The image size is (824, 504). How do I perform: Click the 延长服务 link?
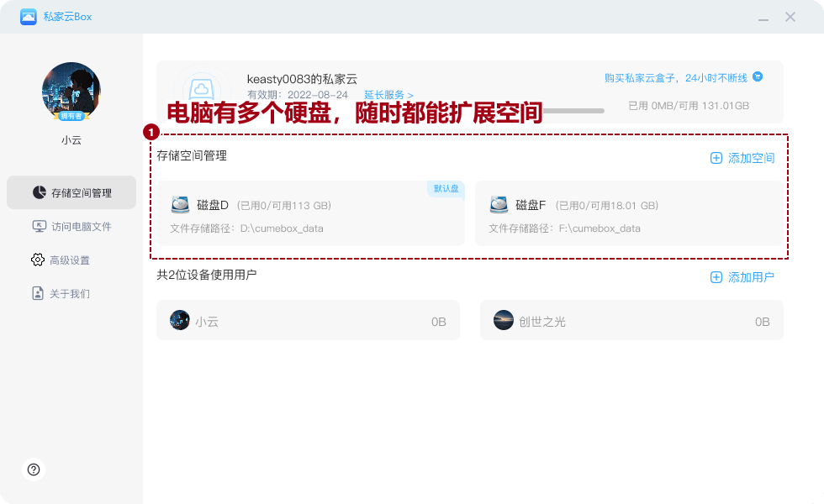(x=388, y=95)
